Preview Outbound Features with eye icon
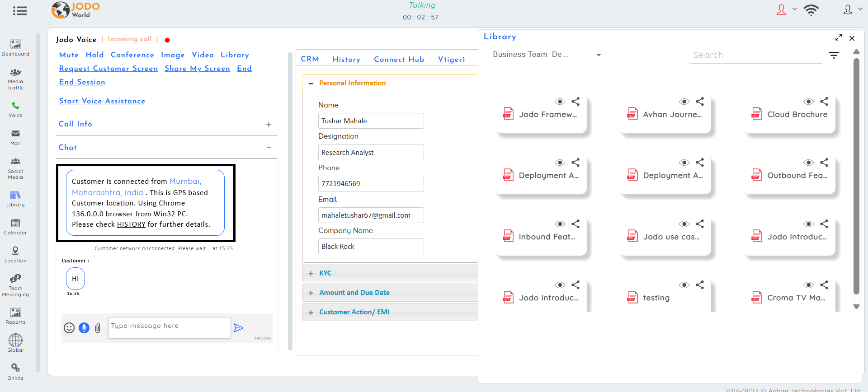 (808, 163)
